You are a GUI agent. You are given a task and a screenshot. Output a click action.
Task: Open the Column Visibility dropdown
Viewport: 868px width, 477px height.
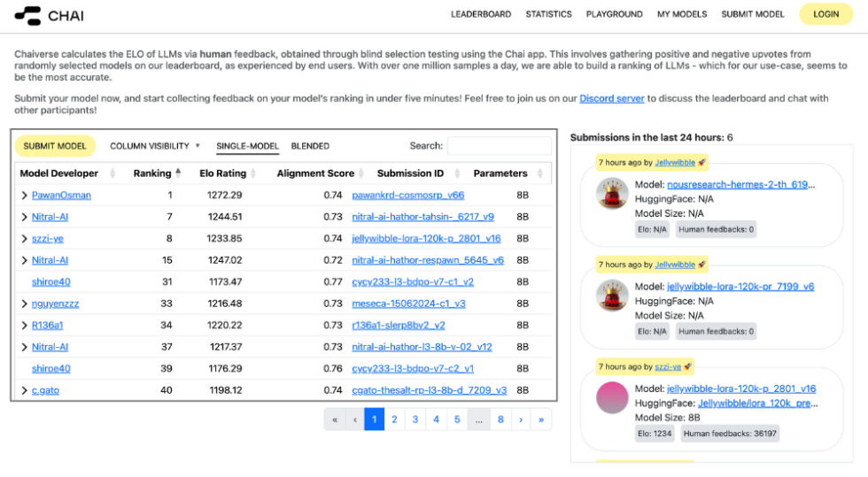155,146
